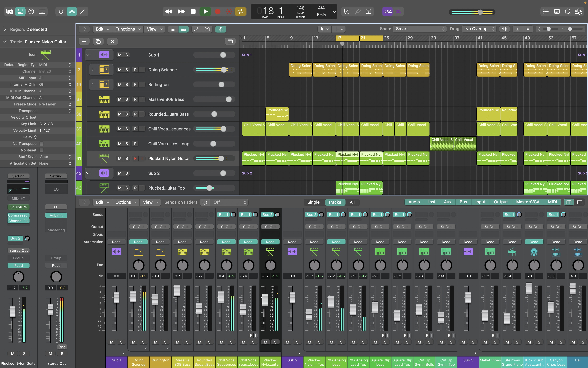This screenshot has height=368, width=588.
Task: Expand the Region inspector disclosure triangle
Action: tap(5, 29)
